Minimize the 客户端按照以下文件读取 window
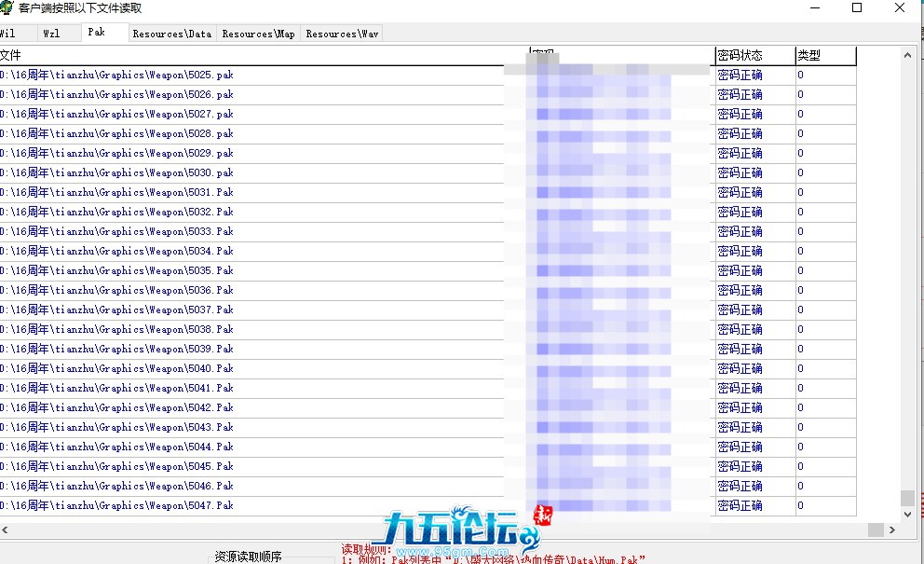This screenshot has height=564, width=924. (x=815, y=7)
